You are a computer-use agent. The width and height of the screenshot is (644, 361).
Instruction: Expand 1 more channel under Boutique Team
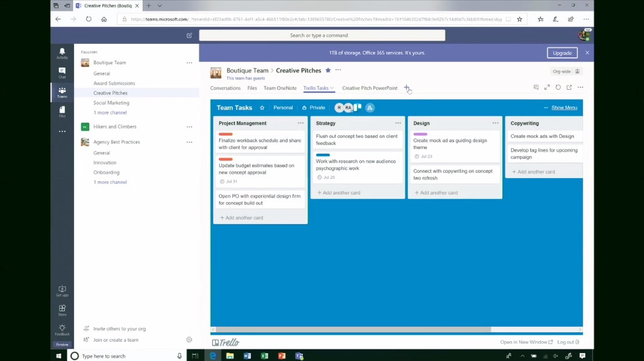(x=110, y=112)
